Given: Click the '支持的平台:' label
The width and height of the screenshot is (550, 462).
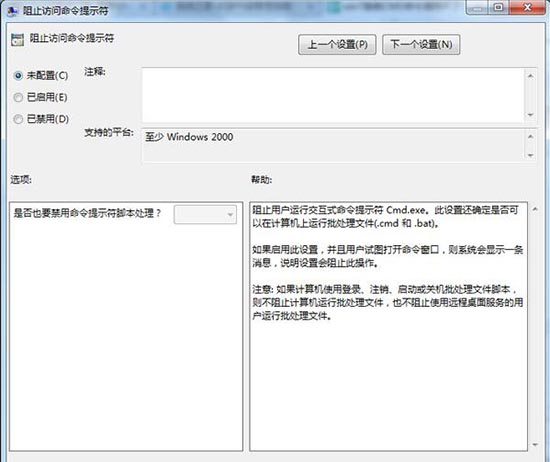Looking at the screenshot, I should tap(109, 132).
